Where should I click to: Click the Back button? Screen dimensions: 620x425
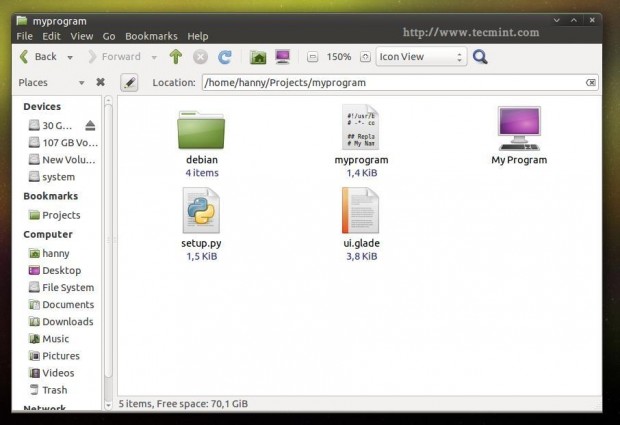tap(38, 57)
